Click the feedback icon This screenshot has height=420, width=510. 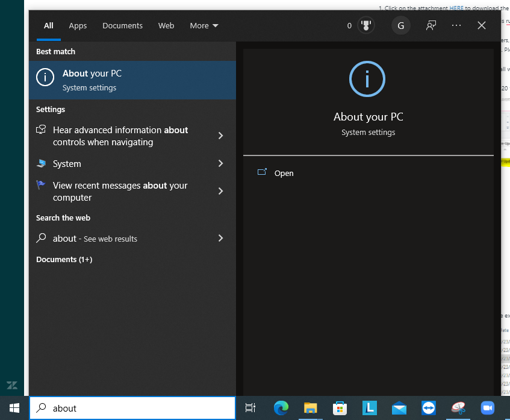pos(432,25)
